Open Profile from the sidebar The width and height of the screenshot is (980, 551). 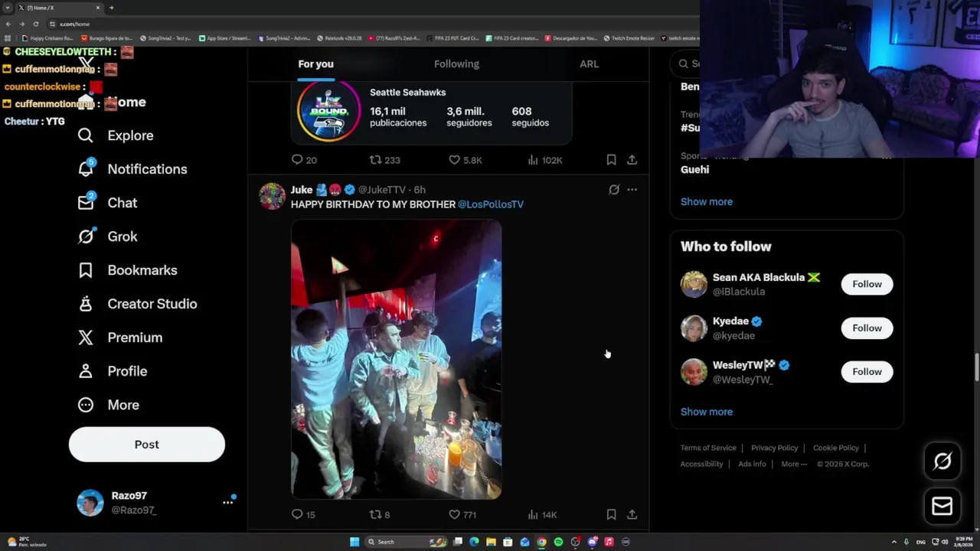tap(112, 371)
